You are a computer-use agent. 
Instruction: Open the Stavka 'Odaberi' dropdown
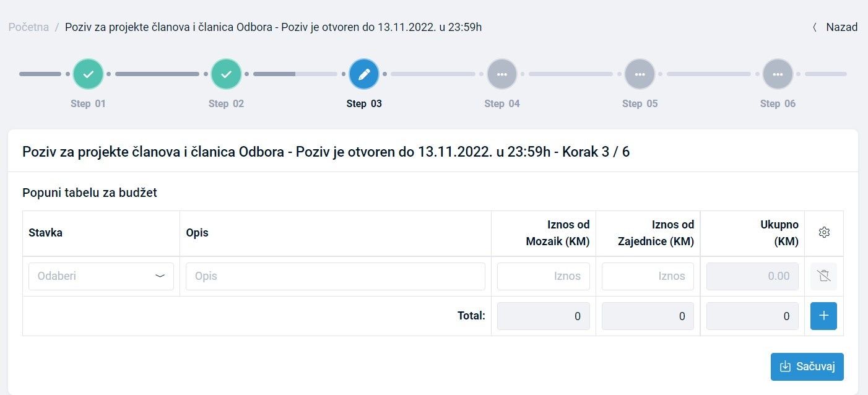[x=101, y=276]
